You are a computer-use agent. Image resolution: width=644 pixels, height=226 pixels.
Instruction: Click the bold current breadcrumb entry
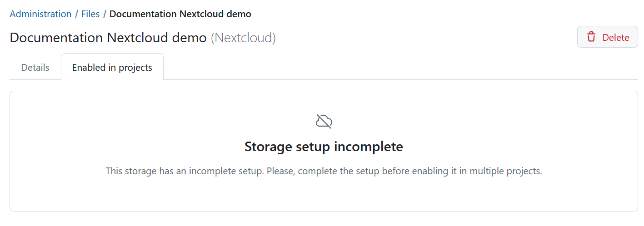click(x=180, y=14)
